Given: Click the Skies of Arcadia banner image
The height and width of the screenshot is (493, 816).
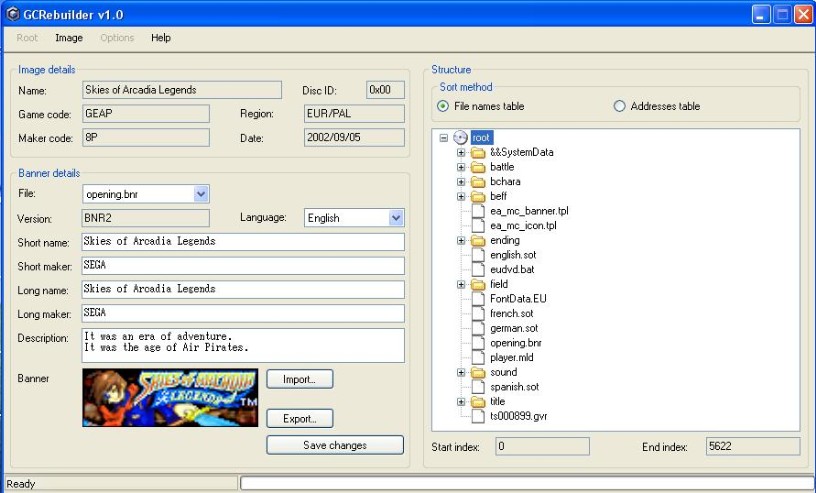Looking at the screenshot, I should 170,398.
